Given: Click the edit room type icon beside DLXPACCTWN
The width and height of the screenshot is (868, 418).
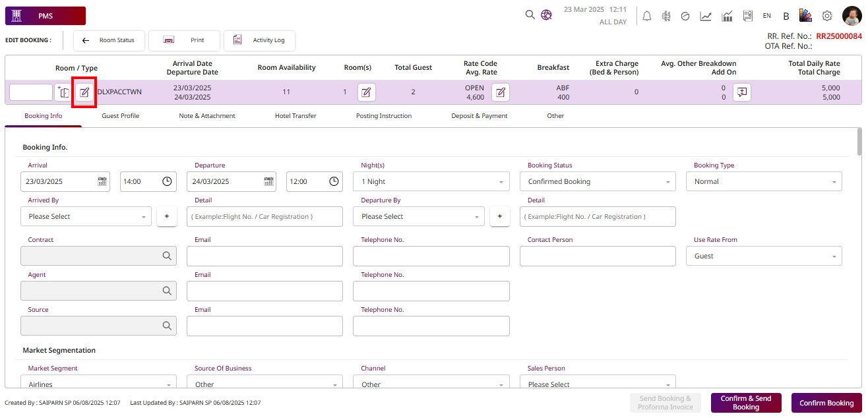Looking at the screenshot, I should [x=84, y=92].
